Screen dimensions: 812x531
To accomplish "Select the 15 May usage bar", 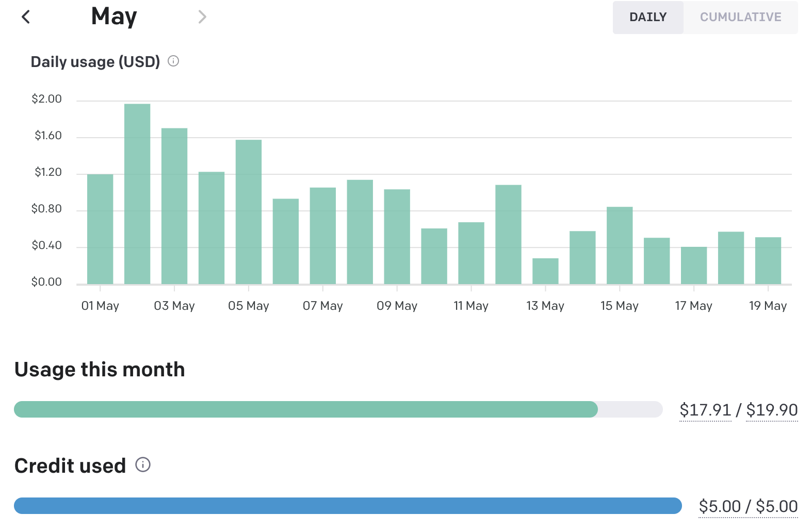I will tap(620, 245).
